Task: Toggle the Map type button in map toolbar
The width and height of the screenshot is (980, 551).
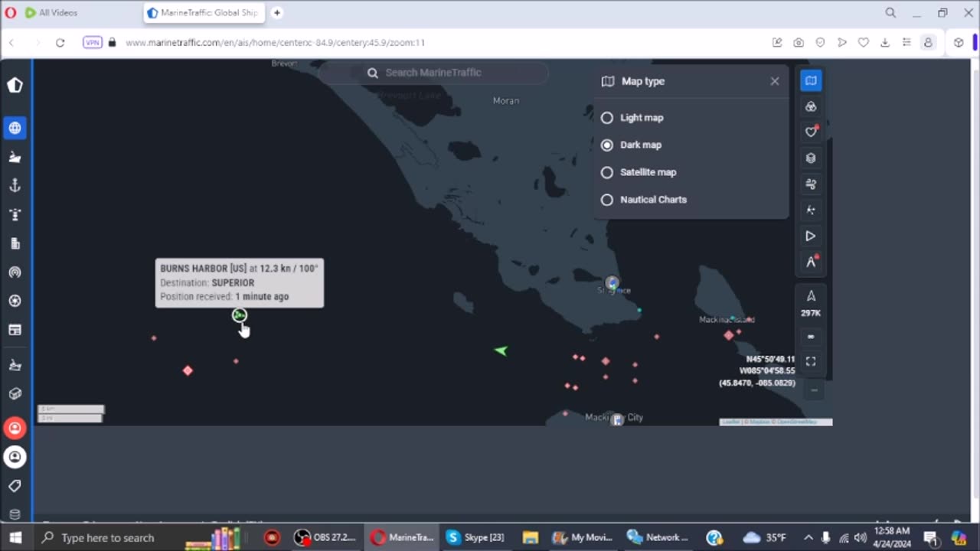Action: click(x=811, y=80)
